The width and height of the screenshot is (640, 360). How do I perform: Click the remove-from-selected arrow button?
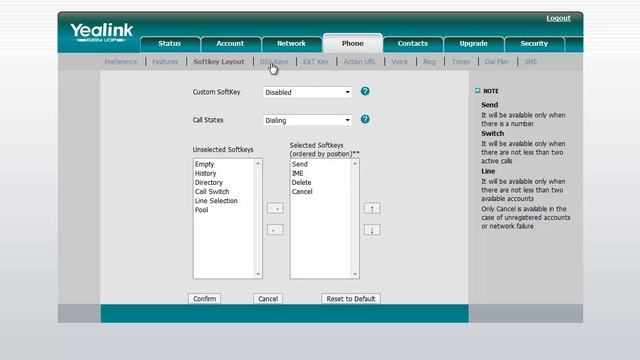click(x=275, y=230)
